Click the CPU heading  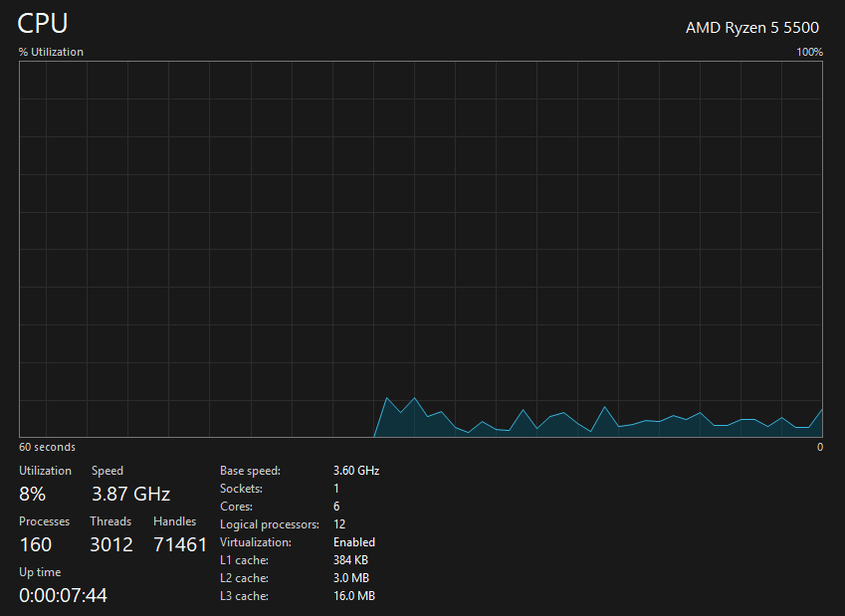pos(43,24)
